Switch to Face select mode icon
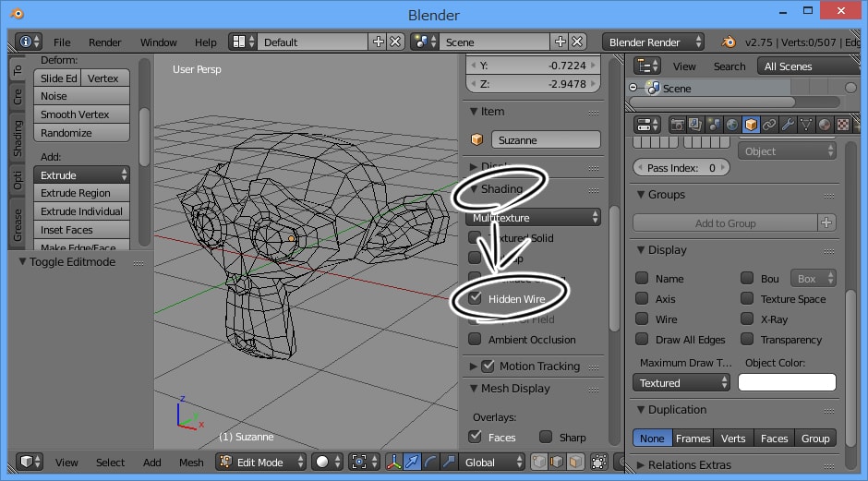The image size is (868, 481). pyautogui.click(x=575, y=462)
